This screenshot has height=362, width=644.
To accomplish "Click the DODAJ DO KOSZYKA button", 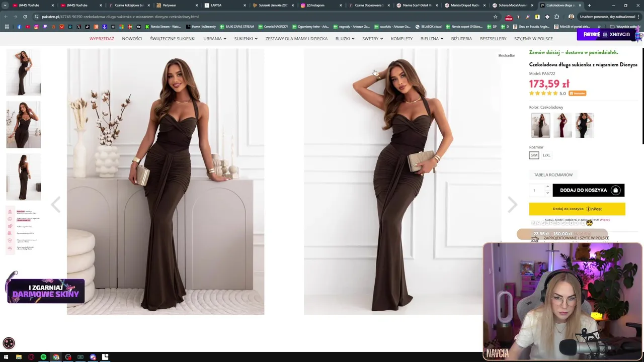I will click(x=588, y=190).
